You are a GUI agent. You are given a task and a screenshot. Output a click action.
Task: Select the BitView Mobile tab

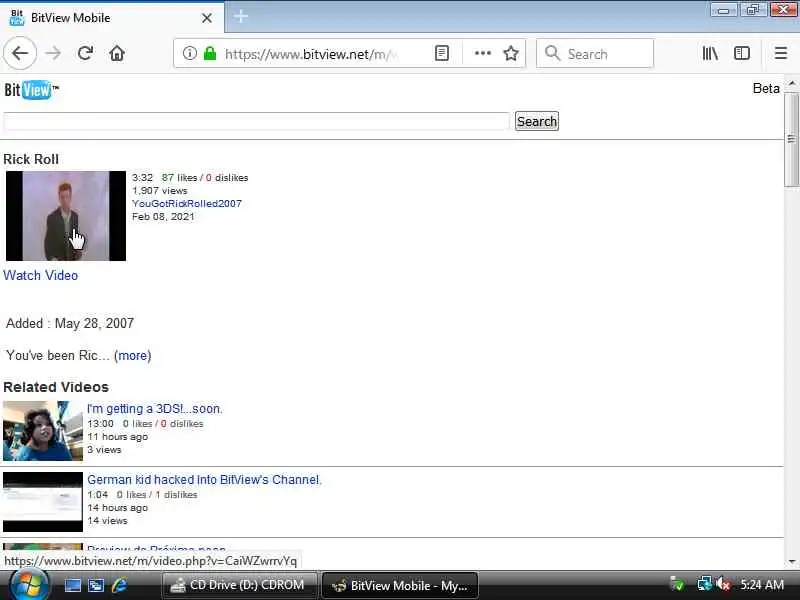coord(111,18)
